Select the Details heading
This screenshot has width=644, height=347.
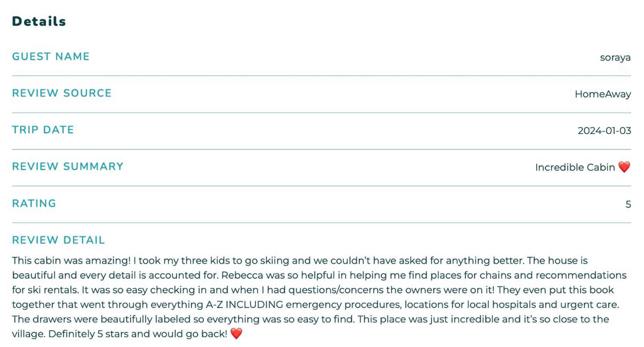(39, 21)
